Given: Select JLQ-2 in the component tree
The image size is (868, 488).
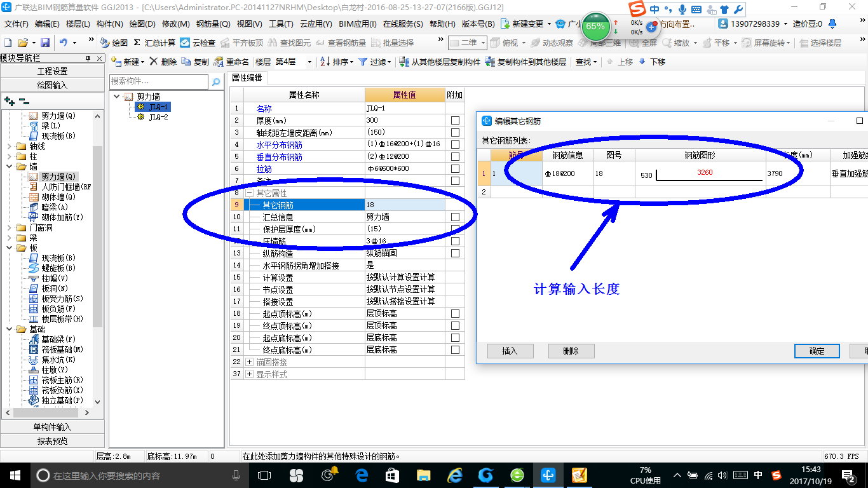Looking at the screenshot, I should coord(158,117).
